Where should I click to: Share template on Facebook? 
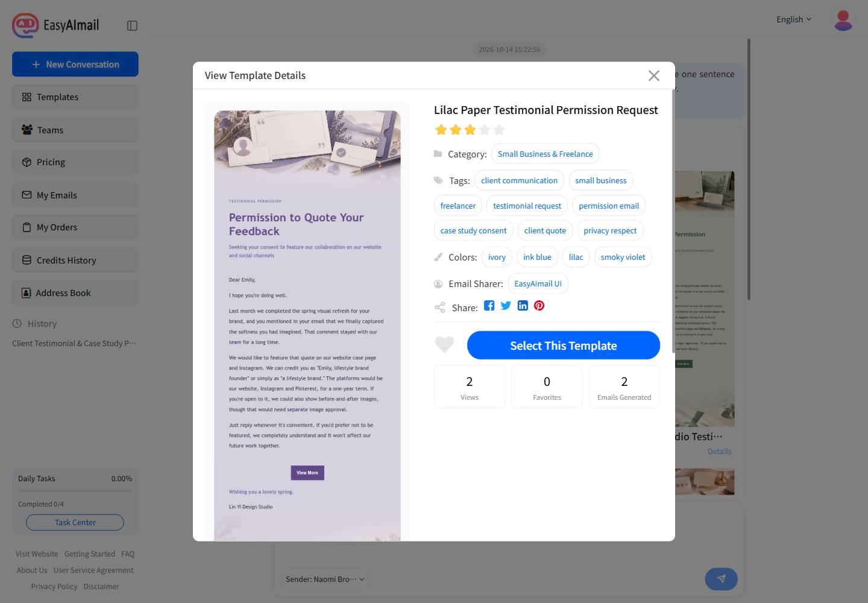coord(489,306)
